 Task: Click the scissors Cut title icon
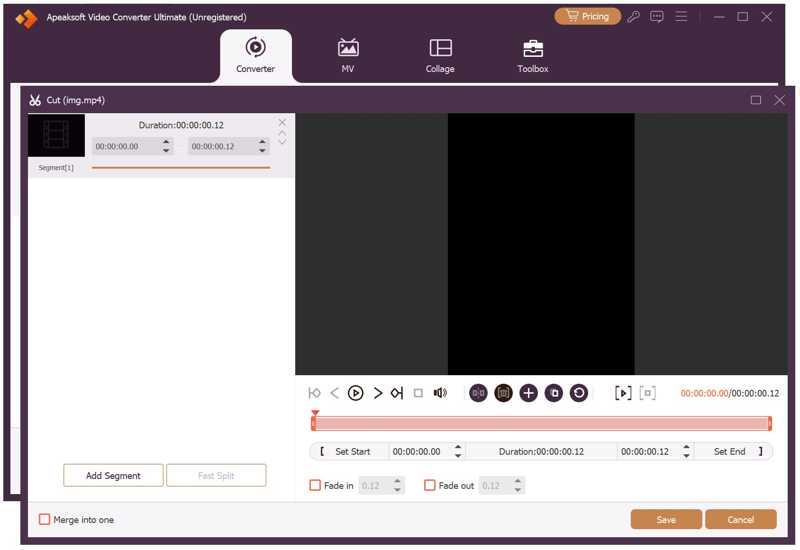point(35,100)
